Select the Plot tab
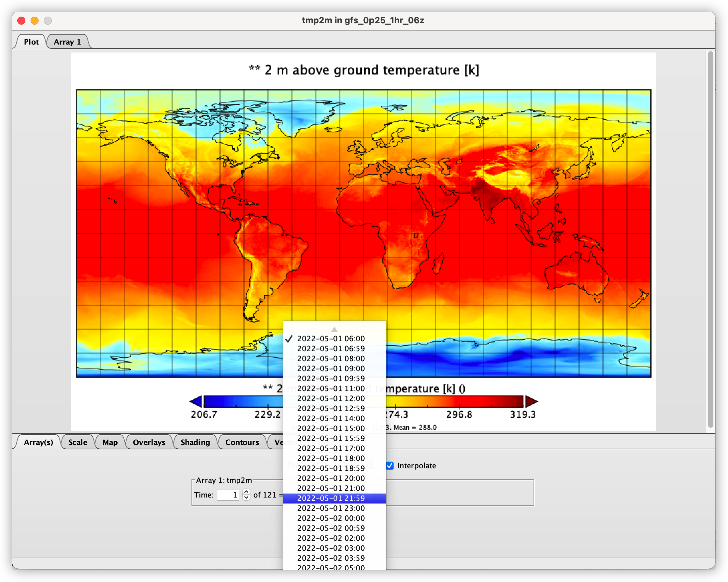 (x=31, y=42)
